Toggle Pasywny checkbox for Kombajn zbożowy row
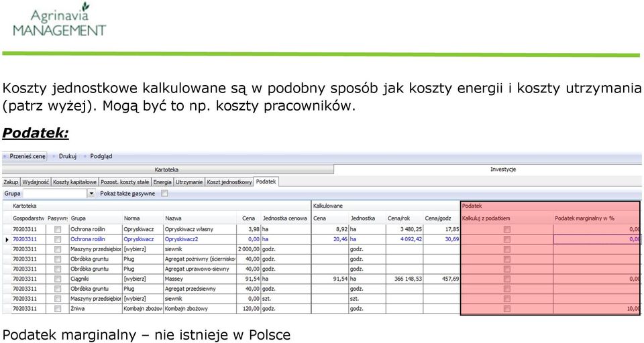 pos(58,309)
